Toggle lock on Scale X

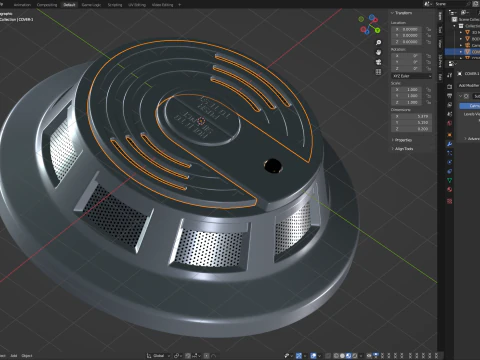click(x=429, y=90)
